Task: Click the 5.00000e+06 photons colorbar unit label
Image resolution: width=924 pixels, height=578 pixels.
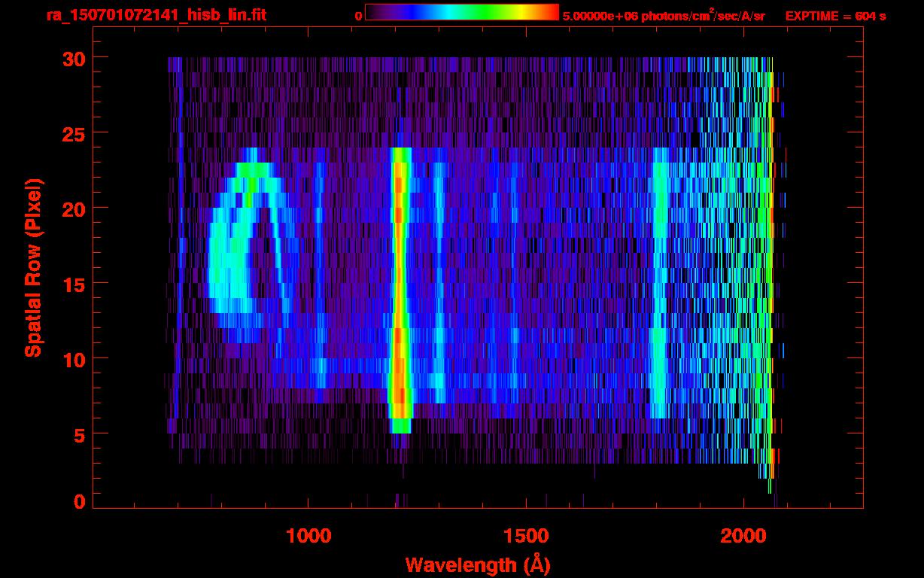Action: point(664,16)
